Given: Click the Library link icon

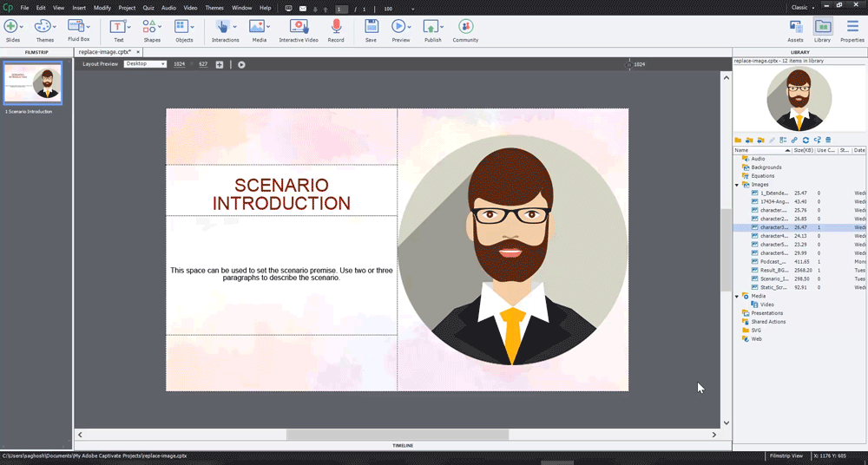Looking at the screenshot, I should (794, 140).
